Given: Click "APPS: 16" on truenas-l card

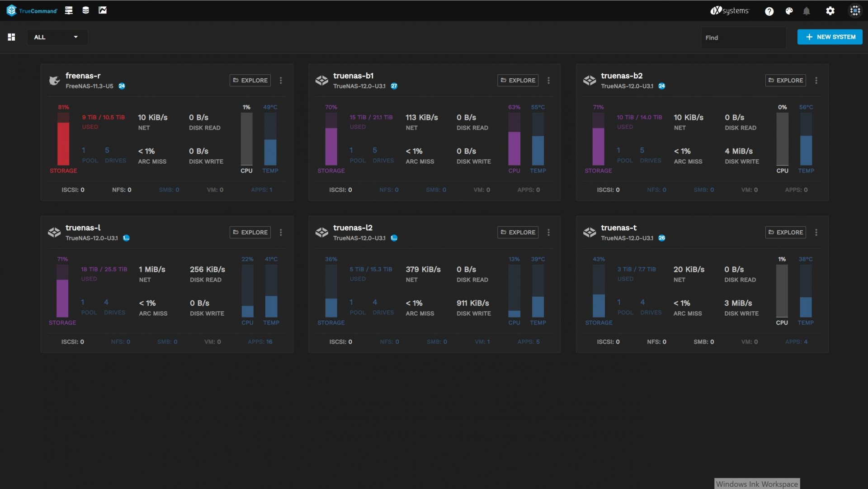Looking at the screenshot, I should 260,342.
